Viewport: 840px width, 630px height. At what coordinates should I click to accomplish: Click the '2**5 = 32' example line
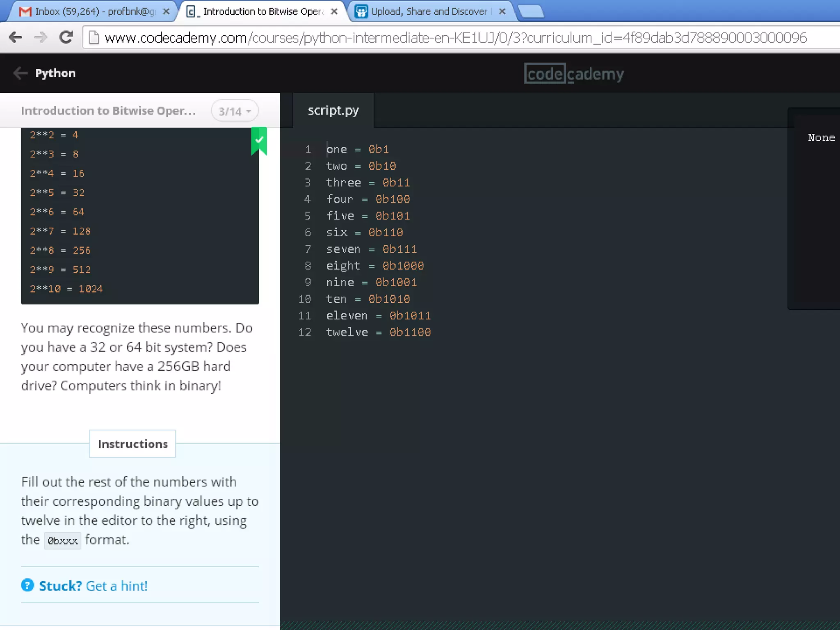57,193
